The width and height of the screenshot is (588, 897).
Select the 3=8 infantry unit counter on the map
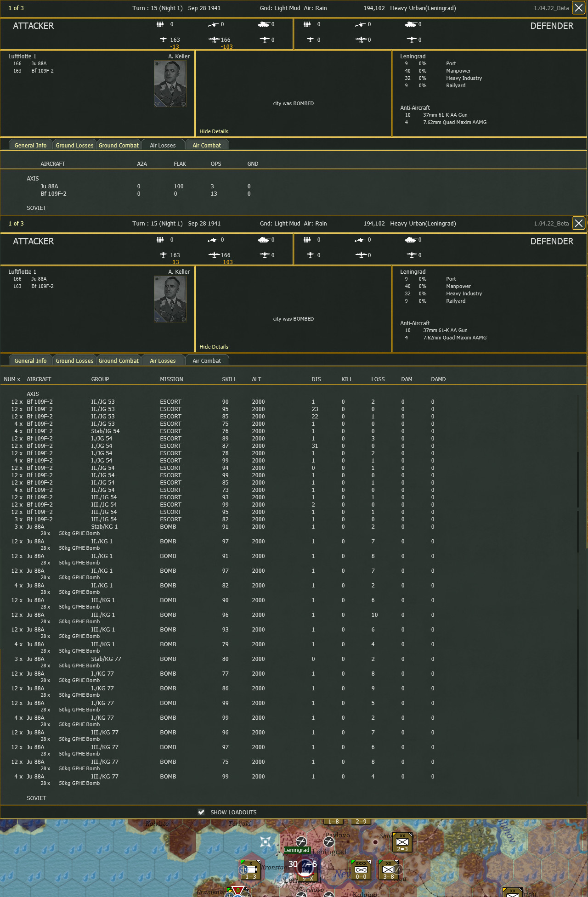click(389, 869)
